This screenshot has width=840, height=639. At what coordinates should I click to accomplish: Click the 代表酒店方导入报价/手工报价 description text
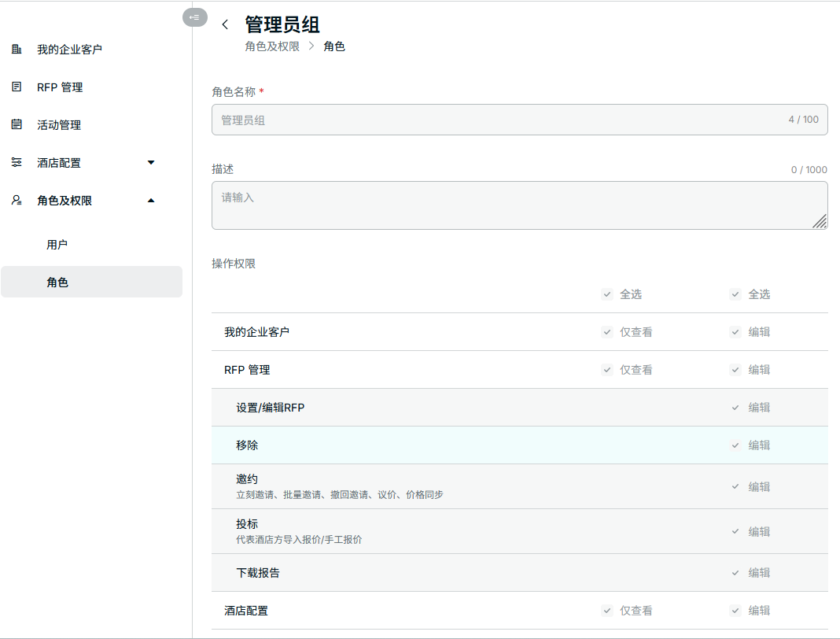pyautogui.click(x=299, y=539)
